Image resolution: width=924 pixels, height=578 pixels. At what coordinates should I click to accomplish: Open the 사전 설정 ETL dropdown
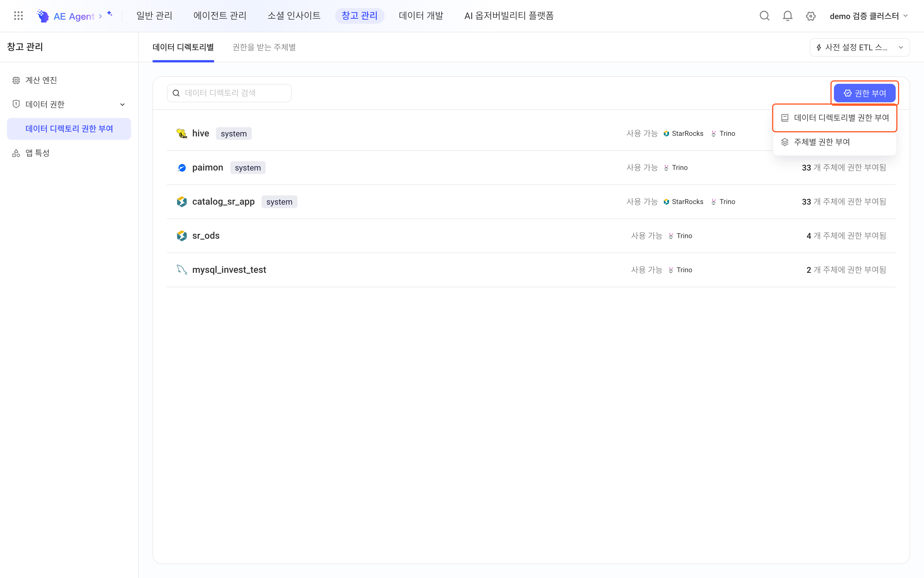860,47
